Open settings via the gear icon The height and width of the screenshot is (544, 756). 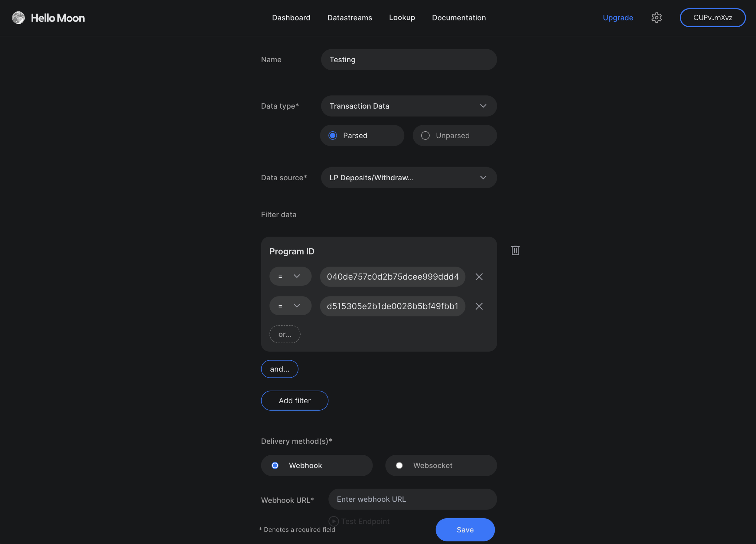pos(656,18)
